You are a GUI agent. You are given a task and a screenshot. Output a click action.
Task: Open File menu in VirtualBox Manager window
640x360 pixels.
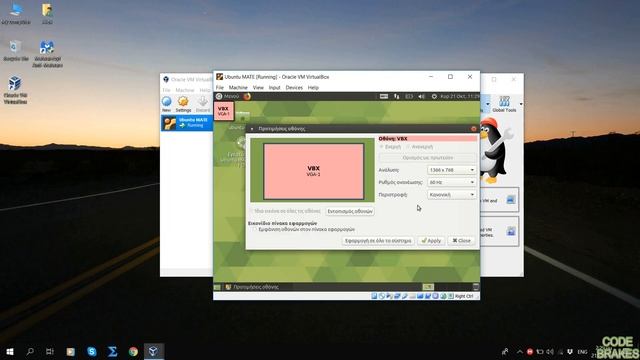pyautogui.click(x=167, y=90)
